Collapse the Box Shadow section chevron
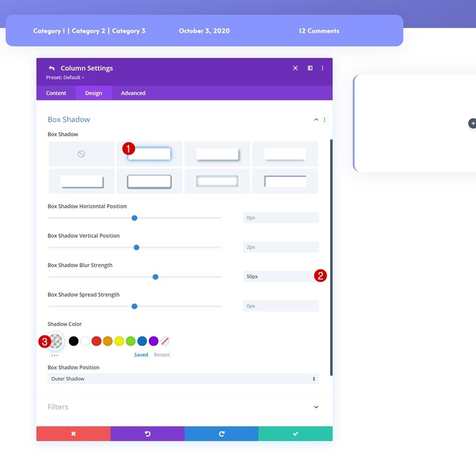 [316, 119]
